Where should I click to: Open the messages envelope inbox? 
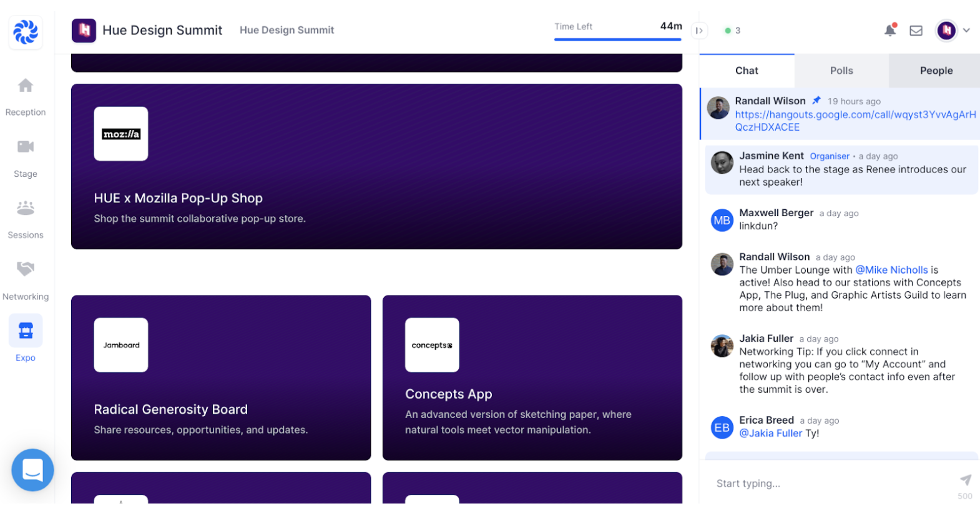pyautogui.click(x=916, y=31)
